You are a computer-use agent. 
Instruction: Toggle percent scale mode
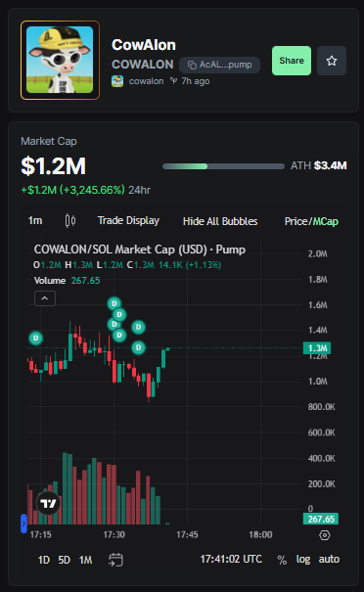pyautogui.click(x=282, y=560)
